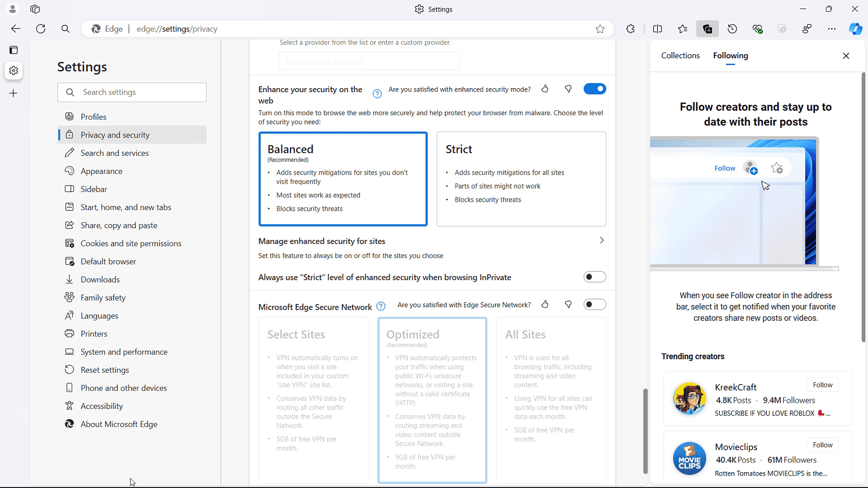Switch to the Following tab
868x488 pixels.
(731, 55)
